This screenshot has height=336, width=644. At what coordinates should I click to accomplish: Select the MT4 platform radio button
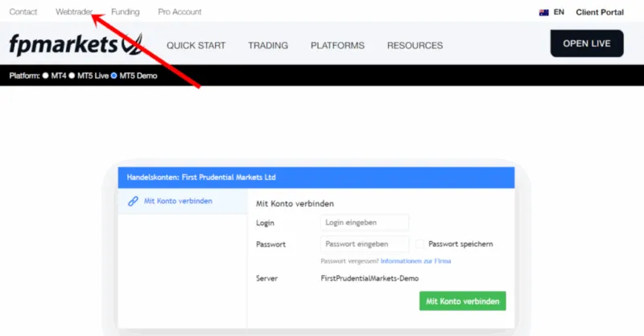(45, 76)
